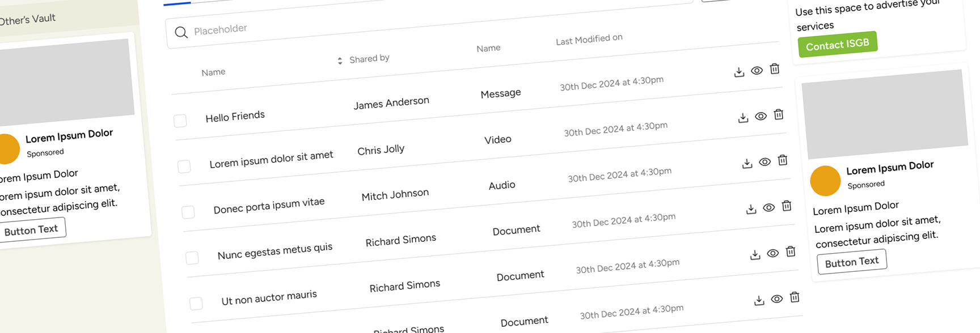The height and width of the screenshot is (333, 980).
Task: Download the Lorem ipsum dolor sit amet video
Action: click(x=743, y=118)
